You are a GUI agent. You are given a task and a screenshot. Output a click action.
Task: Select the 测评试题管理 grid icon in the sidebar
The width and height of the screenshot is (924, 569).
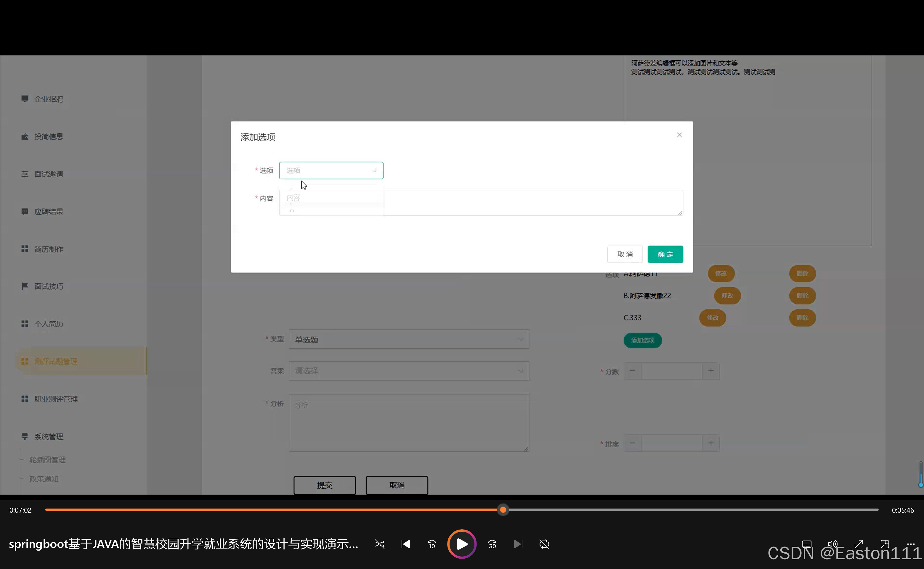pyautogui.click(x=25, y=361)
